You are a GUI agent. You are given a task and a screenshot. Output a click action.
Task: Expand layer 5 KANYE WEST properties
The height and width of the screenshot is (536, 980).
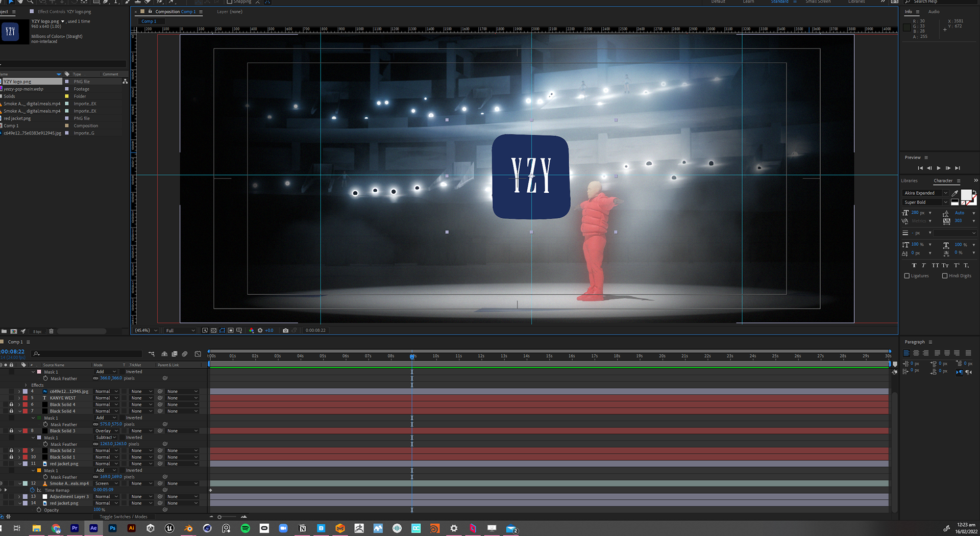19,398
